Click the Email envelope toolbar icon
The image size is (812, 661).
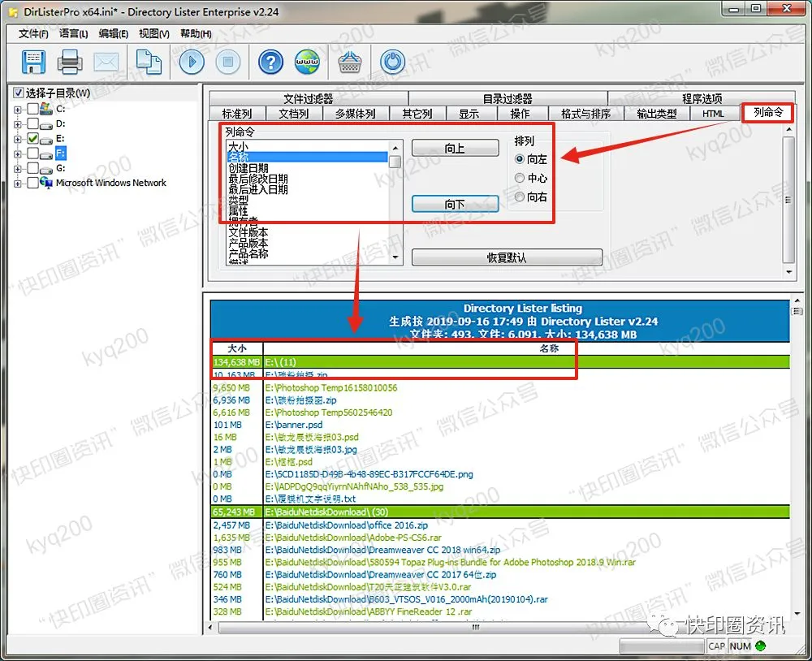click(106, 63)
